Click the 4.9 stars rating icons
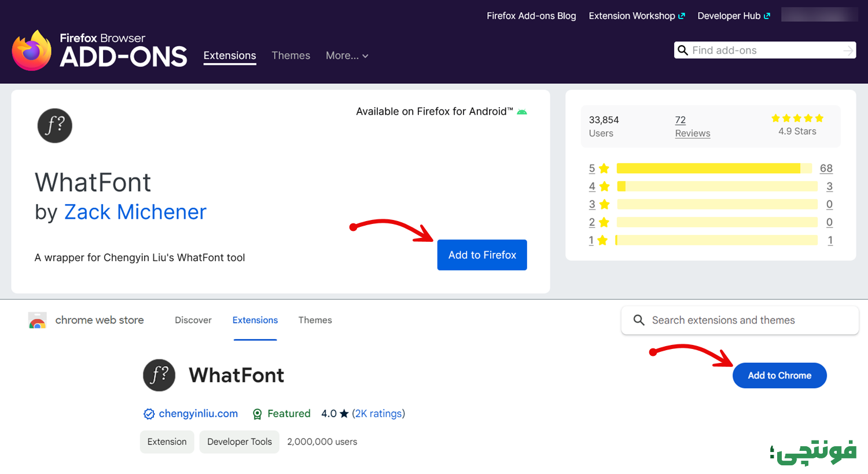This screenshot has height=474, width=868. click(x=797, y=118)
